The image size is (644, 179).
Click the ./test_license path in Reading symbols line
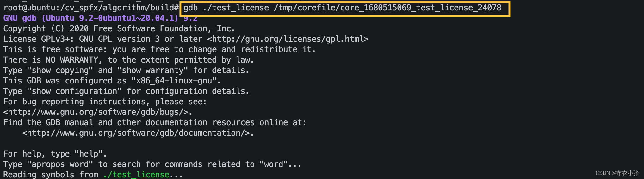pos(136,175)
